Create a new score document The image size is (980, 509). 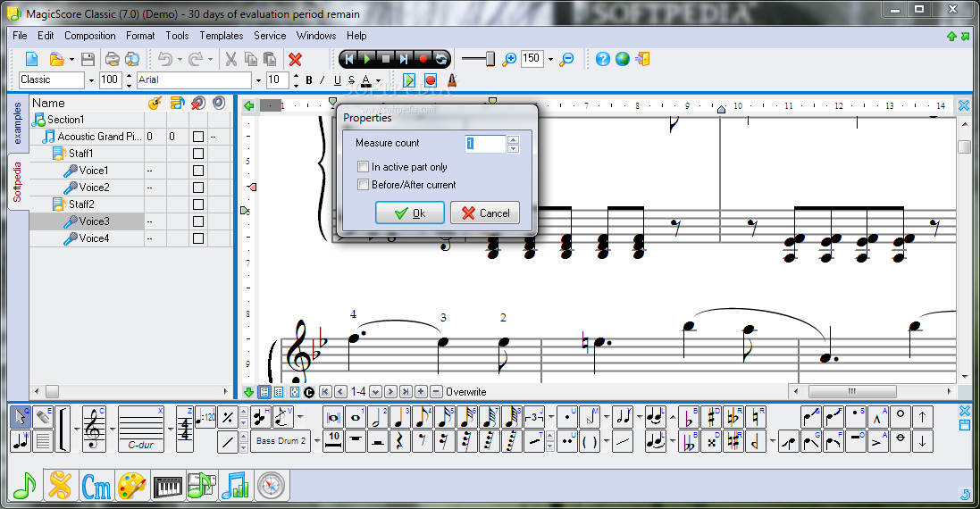31,59
